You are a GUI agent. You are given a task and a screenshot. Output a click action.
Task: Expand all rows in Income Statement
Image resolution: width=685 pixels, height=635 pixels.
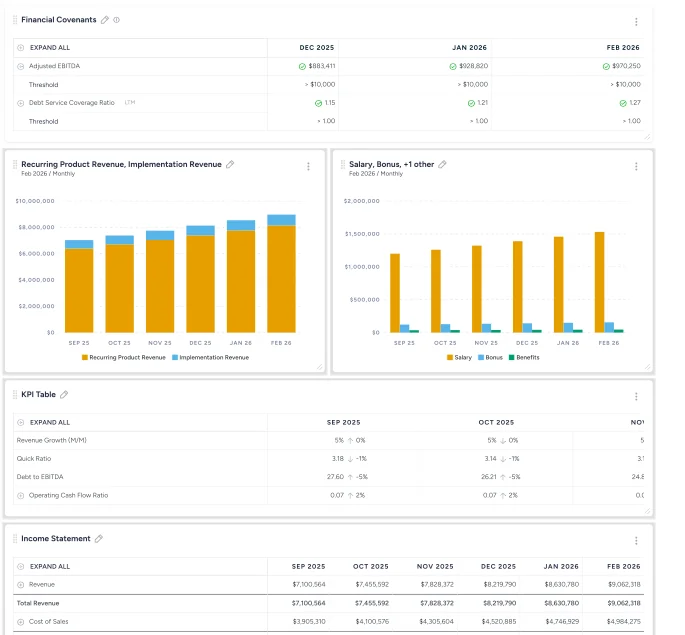pyautogui.click(x=21, y=567)
